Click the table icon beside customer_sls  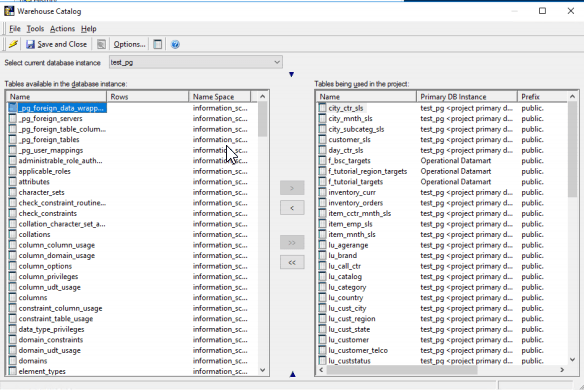[x=323, y=140]
